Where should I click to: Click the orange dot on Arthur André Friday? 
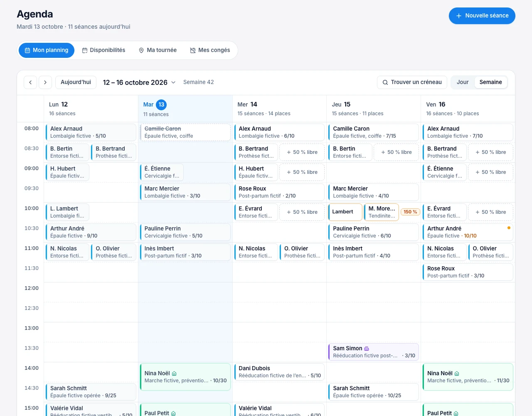pos(509,228)
